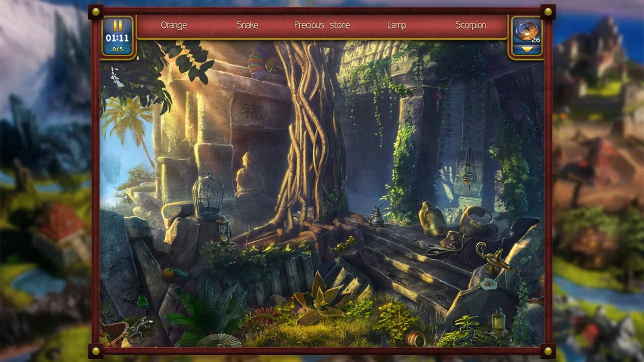Click the hint counter showing 26
This screenshot has height=362, width=644.
click(537, 40)
